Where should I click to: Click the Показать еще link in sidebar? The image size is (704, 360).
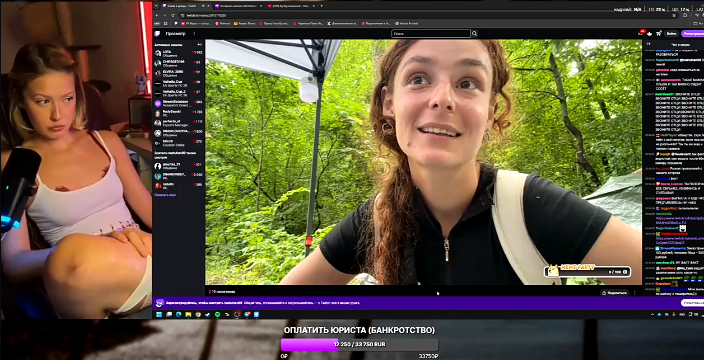(165, 195)
